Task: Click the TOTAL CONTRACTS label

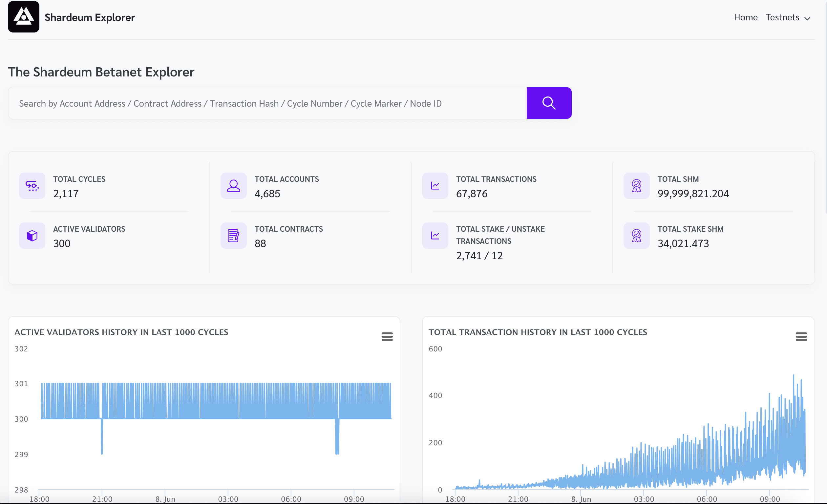Action: point(289,229)
